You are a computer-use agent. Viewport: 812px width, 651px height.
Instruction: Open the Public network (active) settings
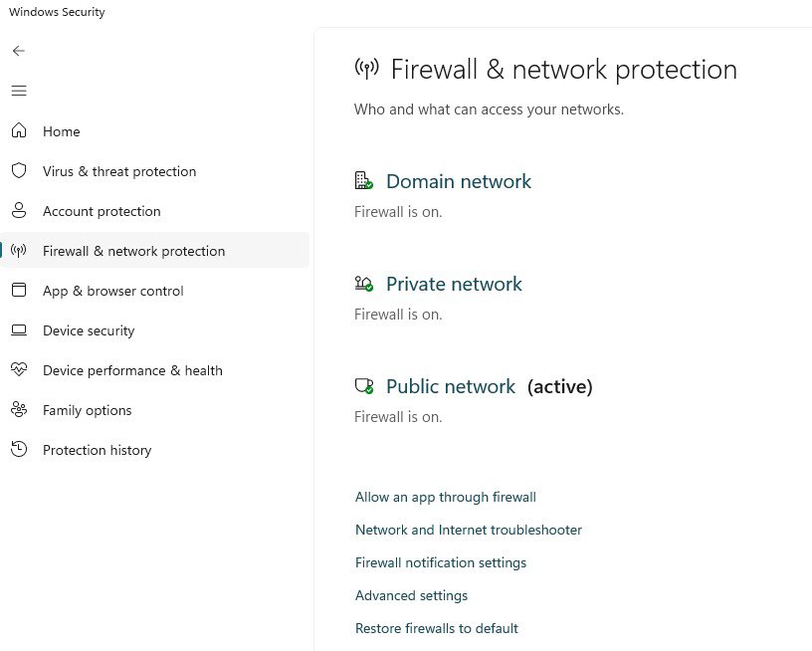451,386
